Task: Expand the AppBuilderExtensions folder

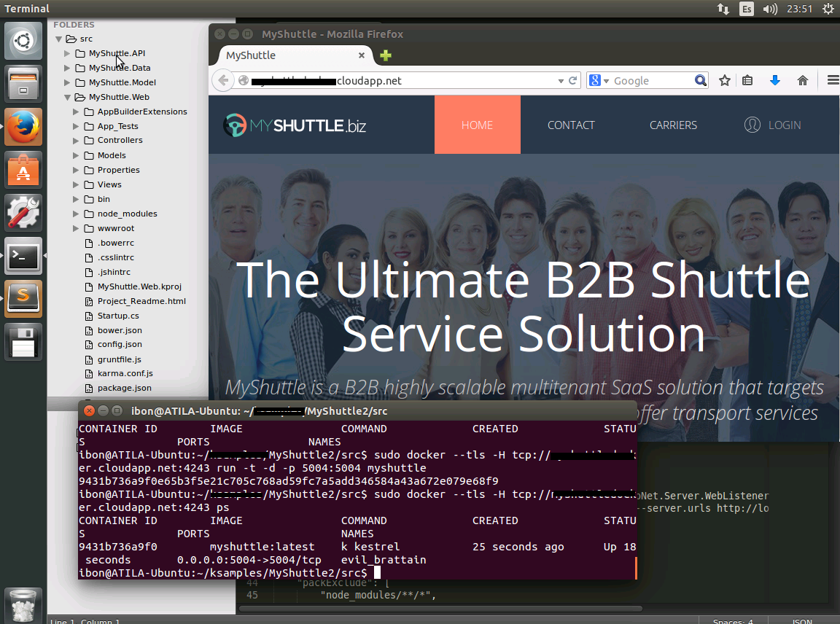Action: [x=76, y=112]
